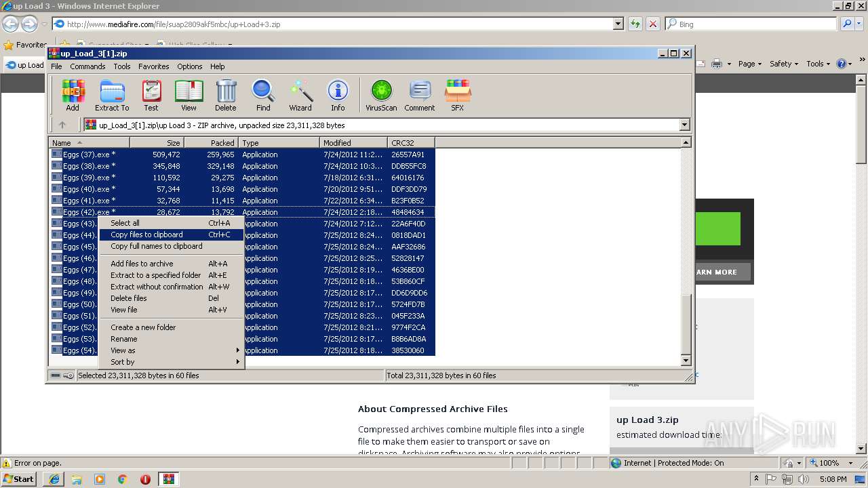This screenshot has width=868, height=488.
Task: Open the IE Safety menu dropdown
Action: (x=784, y=64)
